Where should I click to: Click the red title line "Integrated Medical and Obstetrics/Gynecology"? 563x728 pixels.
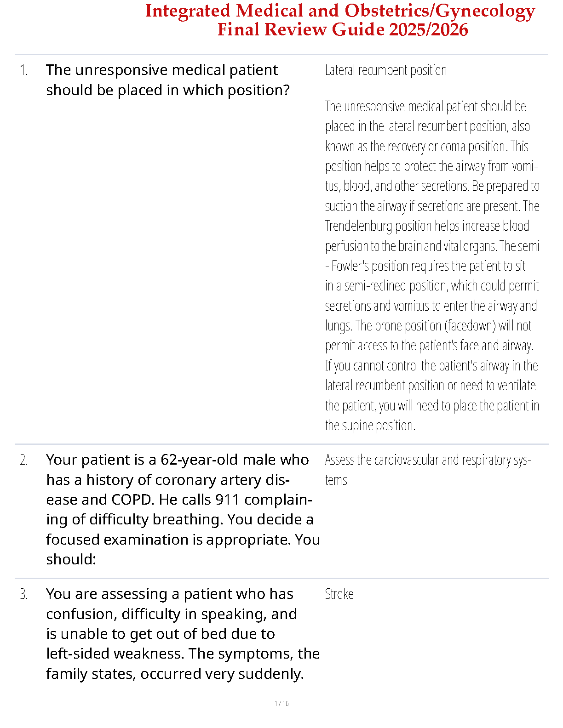pos(340,11)
